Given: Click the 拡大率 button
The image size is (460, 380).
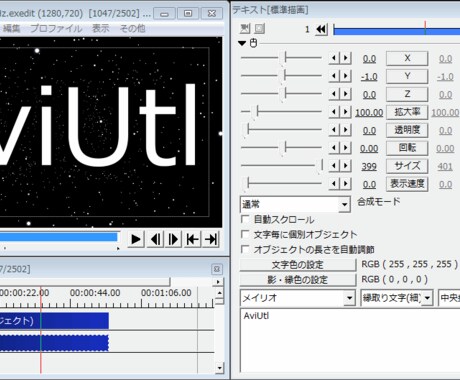Looking at the screenshot, I should (x=407, y=112).
